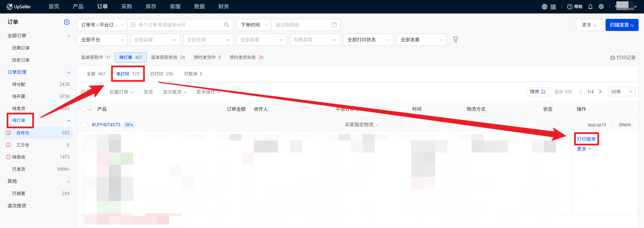Open the 50条 page size selector
The height and width of the screenshot is (228, 644).
(622, 92)
